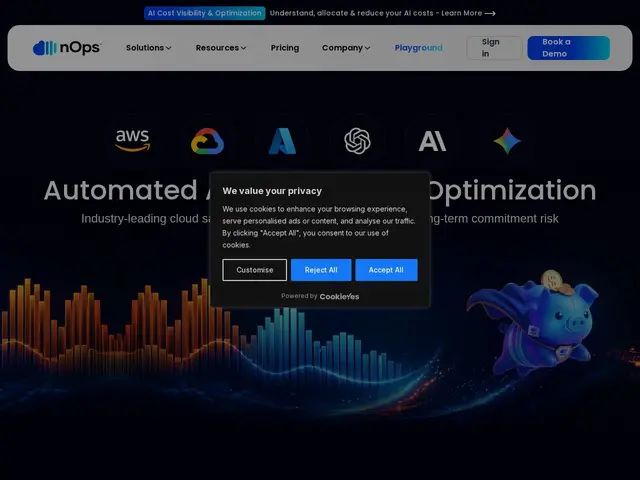Image resolution: width=640 pixels, height=480 pixels.
Task: Select the Azure logo icon
Action: (282, 141)
